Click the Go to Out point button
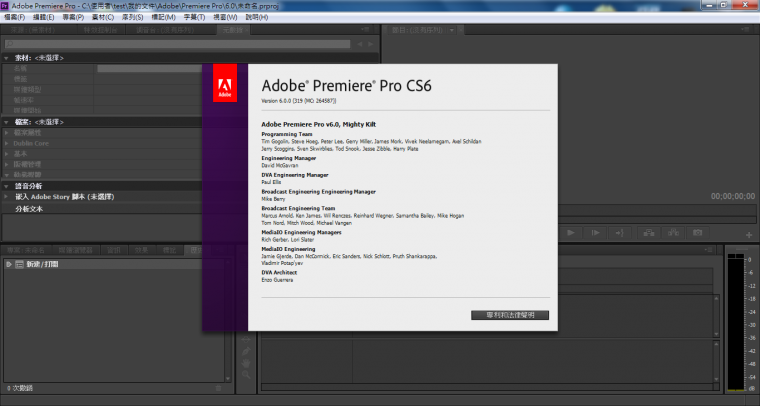Screen dimensions: 760x406 pyautogui.click(x=619, y=233)
